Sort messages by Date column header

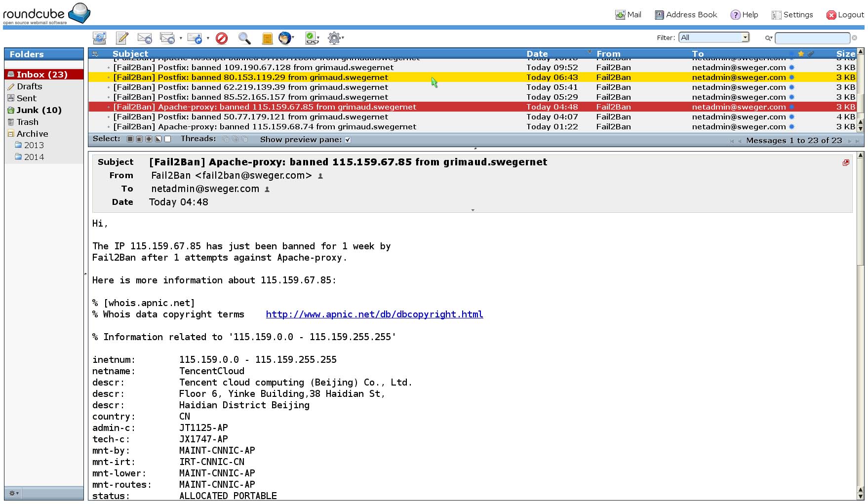pyautogui.click(x=537, y=54)
